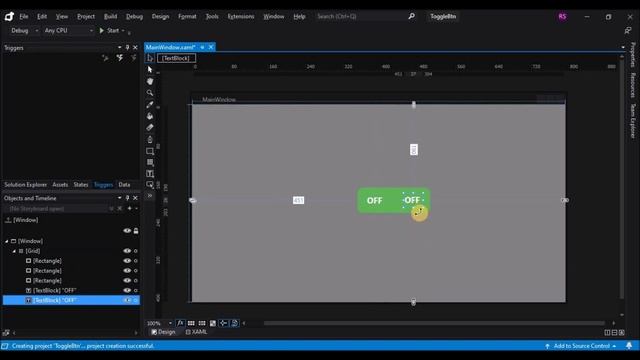This screenshot has height=360, width=640.
Task: Open the Debug configuration dropdown
Action: coord(24,31)
